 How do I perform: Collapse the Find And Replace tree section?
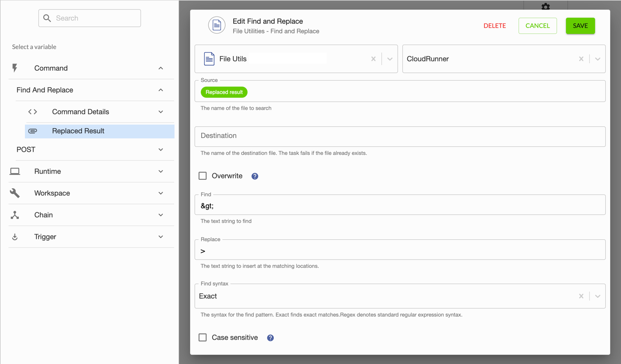point(161,90)
